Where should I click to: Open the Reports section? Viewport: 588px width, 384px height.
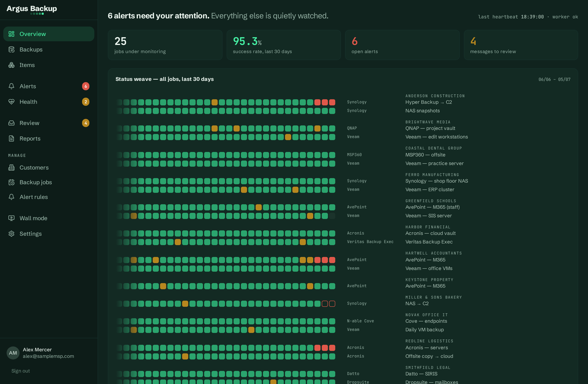49,139
